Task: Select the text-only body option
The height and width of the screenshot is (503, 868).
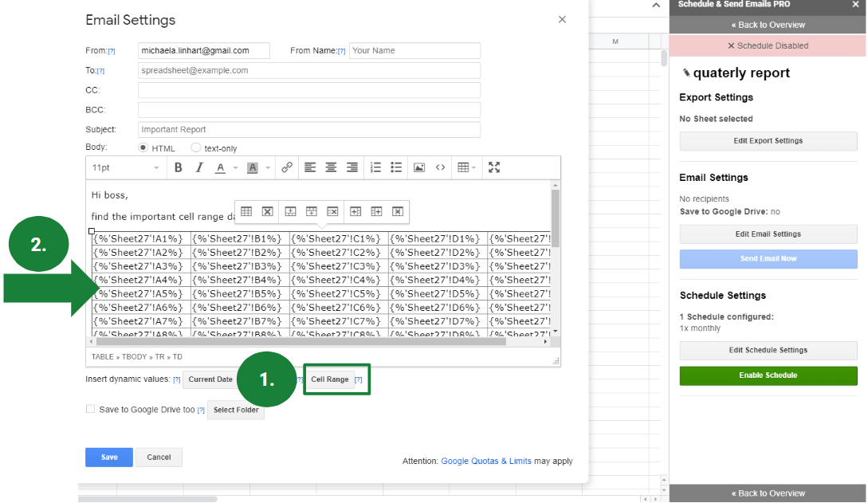Action: click(196, 148)
